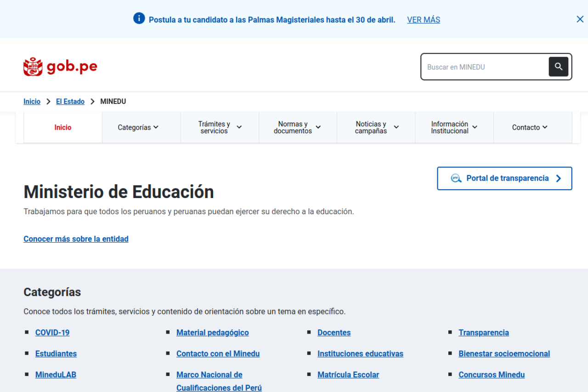Viewport: 588px width, 392px height.
Task: Expand Información Institucional menu
Action: [454, 127]
